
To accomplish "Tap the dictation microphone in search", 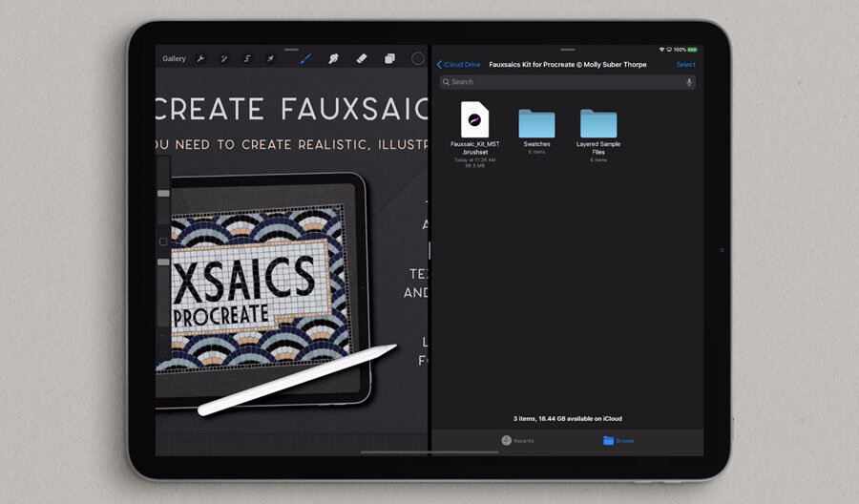I will click(x=689, y=82).
